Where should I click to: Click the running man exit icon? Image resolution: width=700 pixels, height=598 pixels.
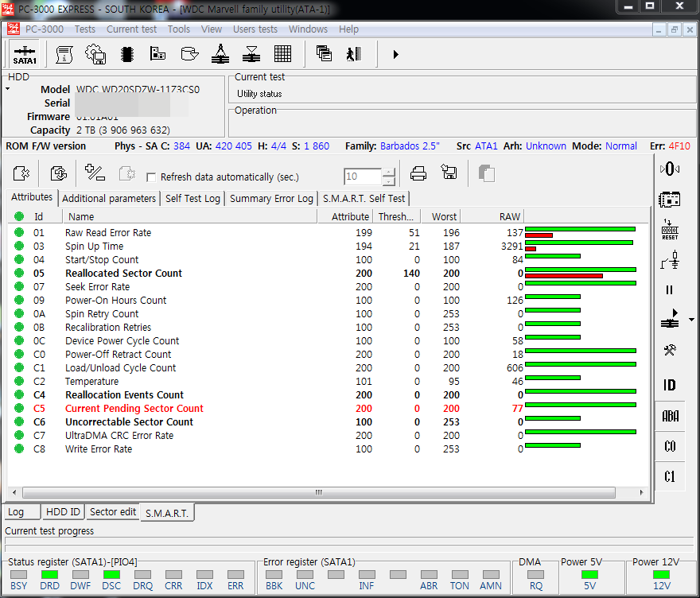click(x=354, y=54)
